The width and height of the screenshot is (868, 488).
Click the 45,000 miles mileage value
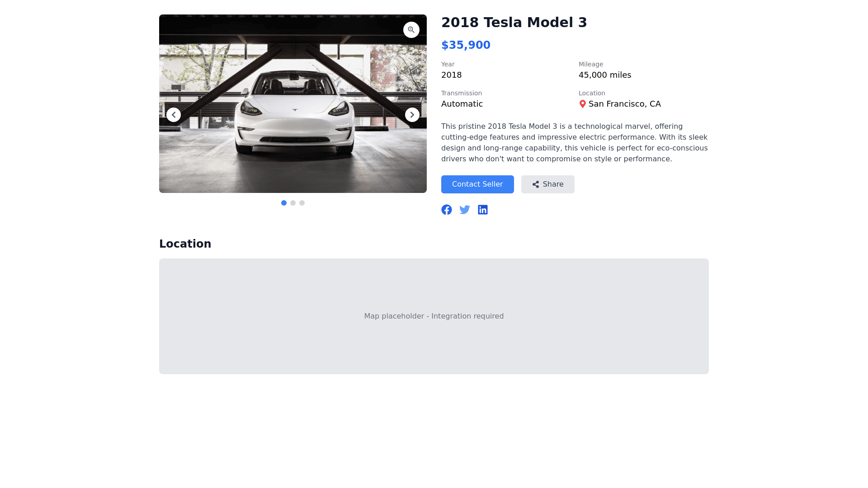605,75
